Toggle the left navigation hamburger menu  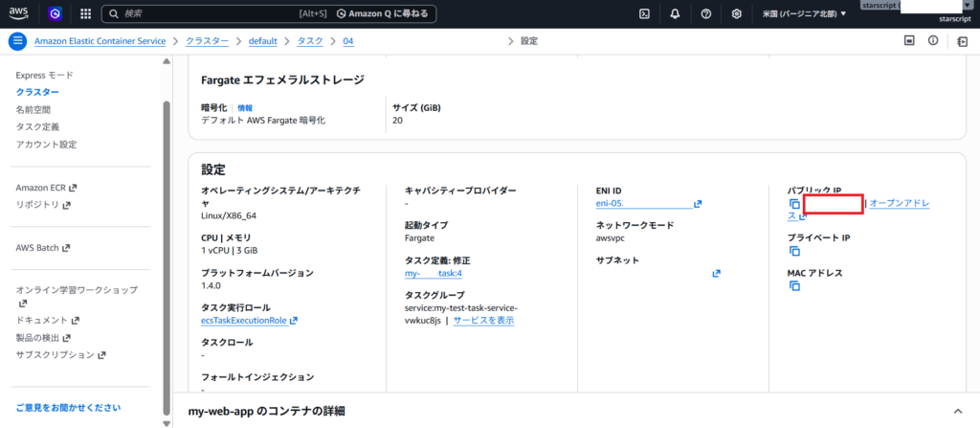tap(17, 41)
